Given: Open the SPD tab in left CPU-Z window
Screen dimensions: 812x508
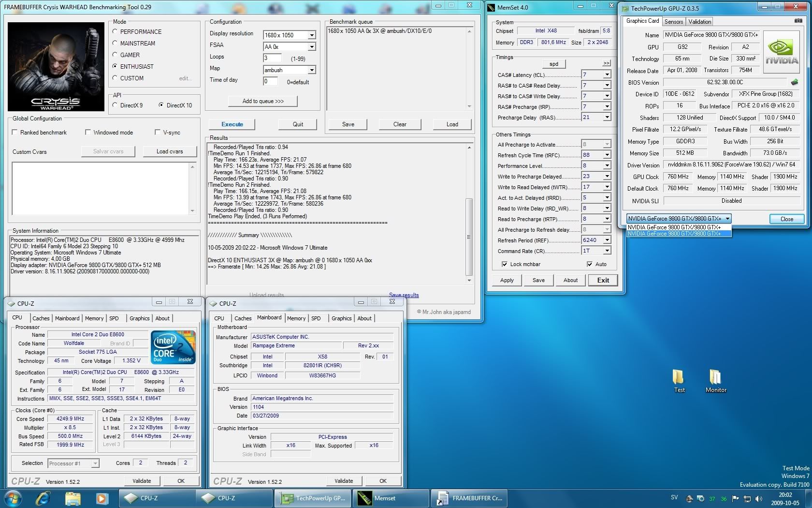Looking at the screenshot, I should pos(114,318).
